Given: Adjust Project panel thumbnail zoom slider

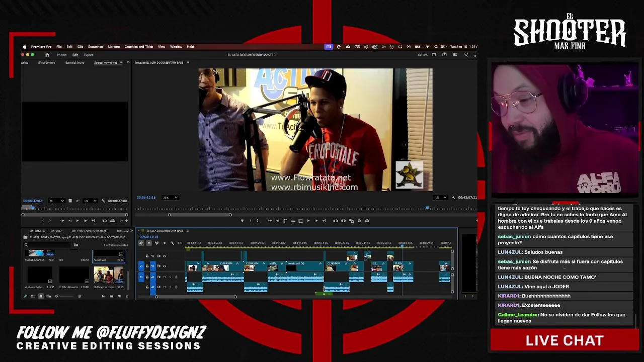Looking at the screenshot, I should point(65,296).
